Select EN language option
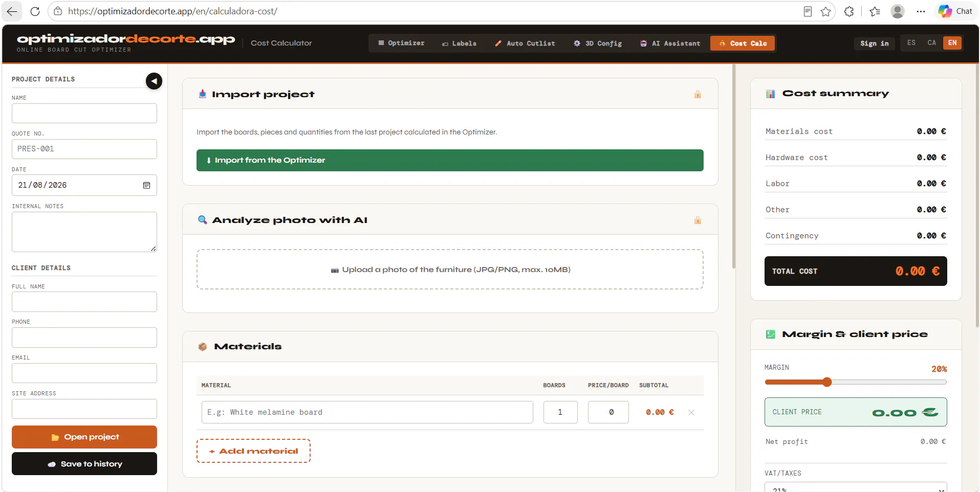This screenshot has height=492, width=980. [952, 43]
